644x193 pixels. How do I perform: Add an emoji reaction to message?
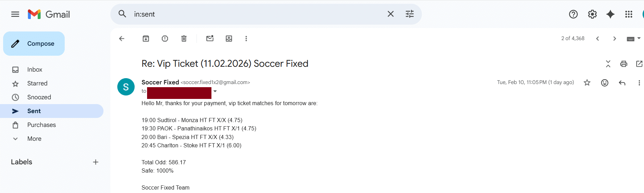click(x=605, y=83)
